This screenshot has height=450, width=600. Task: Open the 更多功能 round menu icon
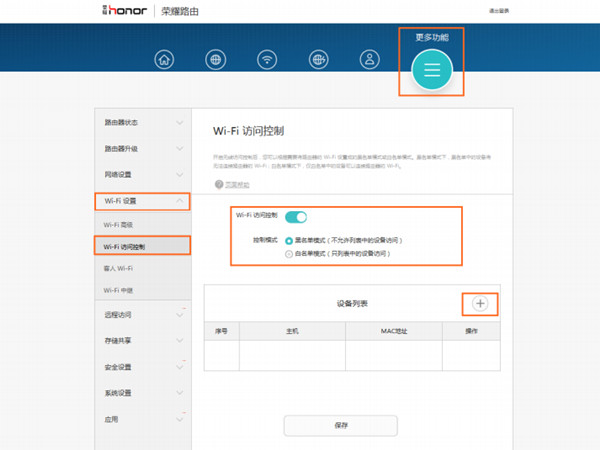tap(432, 70)
